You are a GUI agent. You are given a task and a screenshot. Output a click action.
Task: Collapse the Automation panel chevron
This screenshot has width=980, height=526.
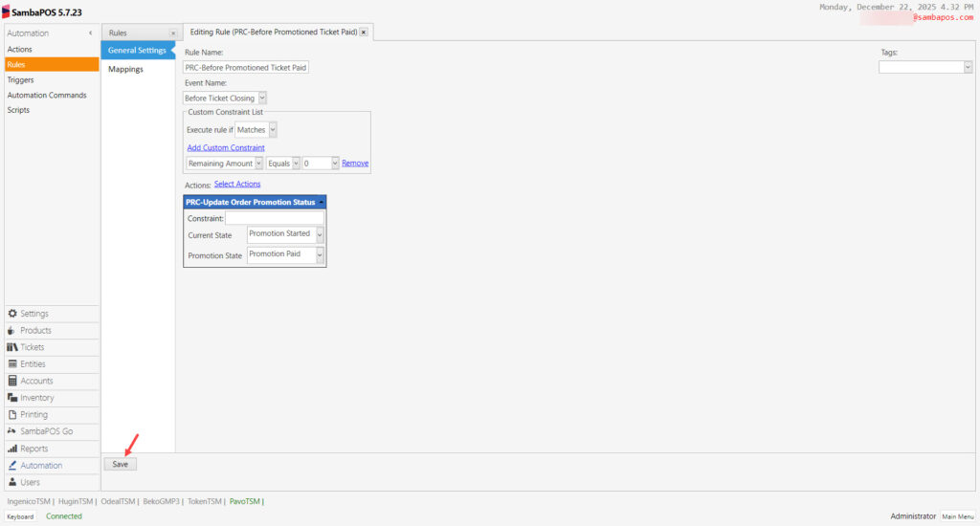point(91,33)
